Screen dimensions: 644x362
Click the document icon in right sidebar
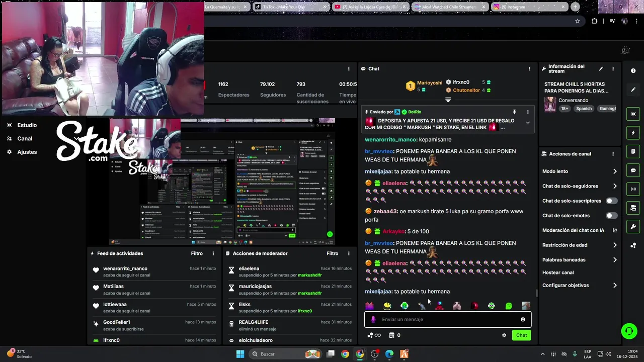(x=633, y=151)
